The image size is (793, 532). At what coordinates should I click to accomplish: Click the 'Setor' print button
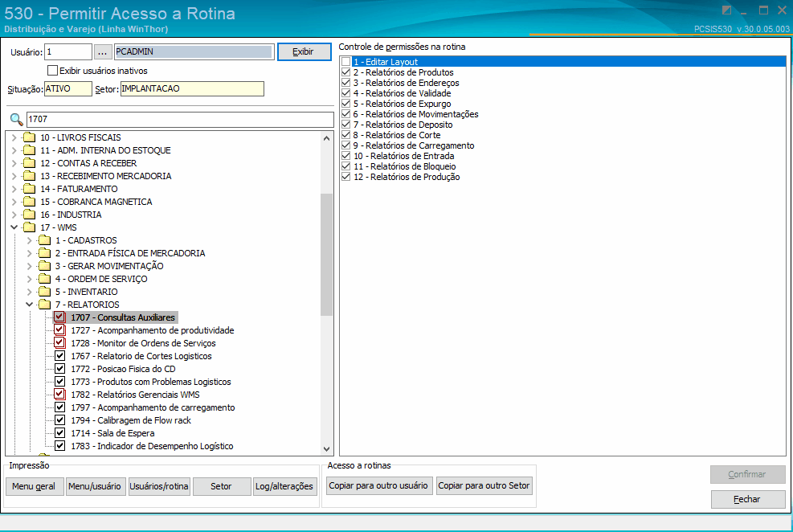click(x=222, y=486)
